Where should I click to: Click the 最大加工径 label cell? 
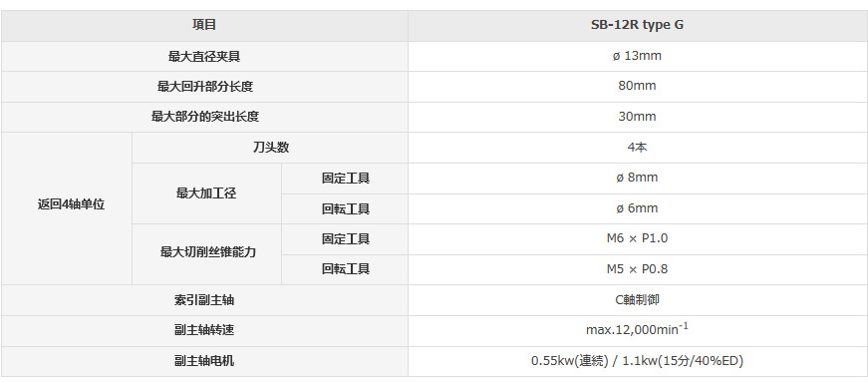206,193
